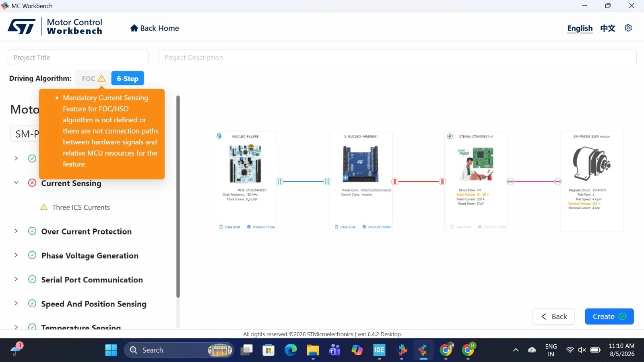The height and width of the screenshot is (362, 644).
Task: Expand the Speed And Position Sensing section
Action: point(16,303)
